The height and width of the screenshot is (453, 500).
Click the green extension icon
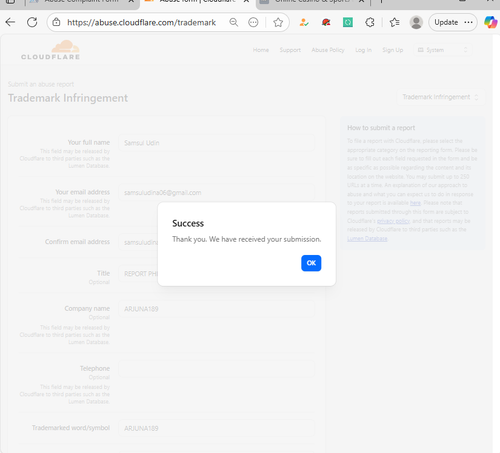(x=348, y=22)
